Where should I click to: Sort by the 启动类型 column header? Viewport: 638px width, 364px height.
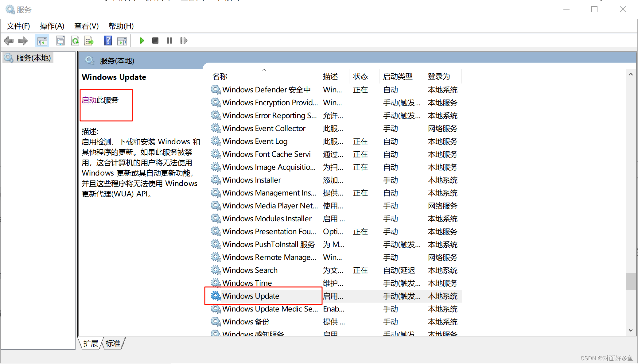(398, 76)
